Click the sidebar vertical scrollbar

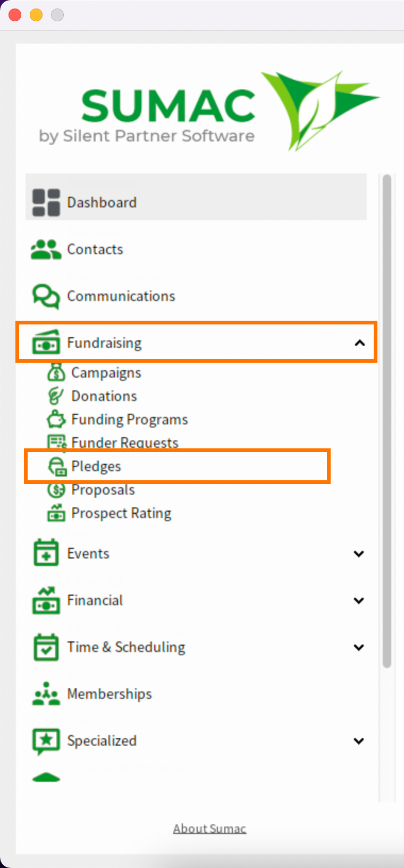(387, 421)
